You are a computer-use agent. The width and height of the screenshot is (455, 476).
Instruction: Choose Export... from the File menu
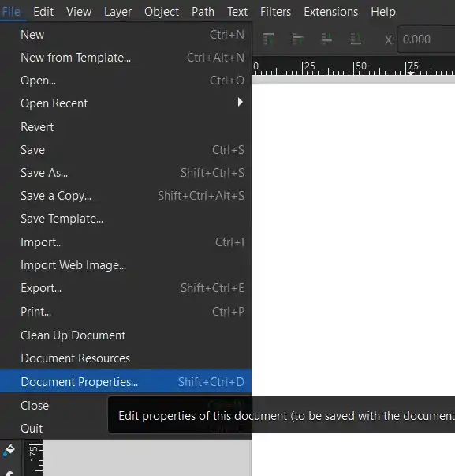point(126,288)
